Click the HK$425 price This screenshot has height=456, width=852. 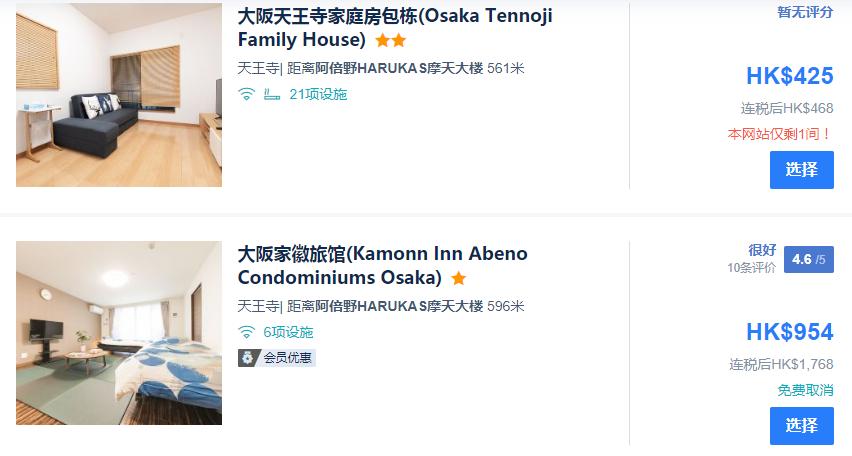[x=789, y=76]
